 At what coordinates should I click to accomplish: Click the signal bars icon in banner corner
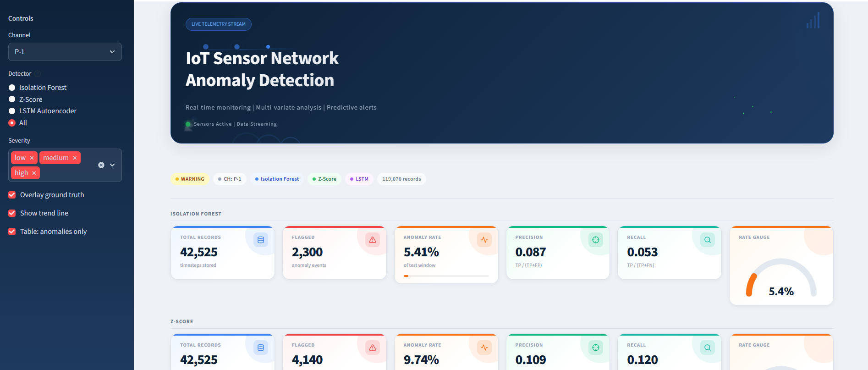pos(813,20)
